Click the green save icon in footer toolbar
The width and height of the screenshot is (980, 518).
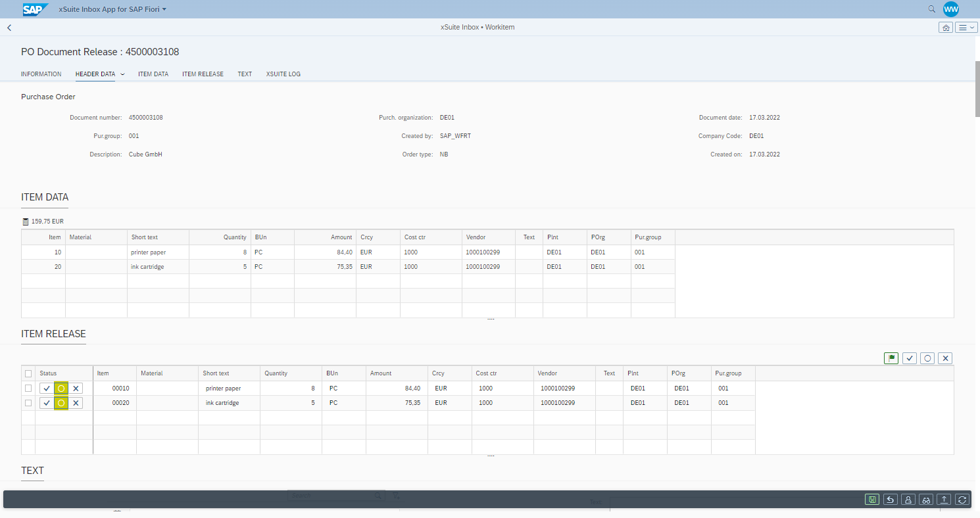(872, 500)
